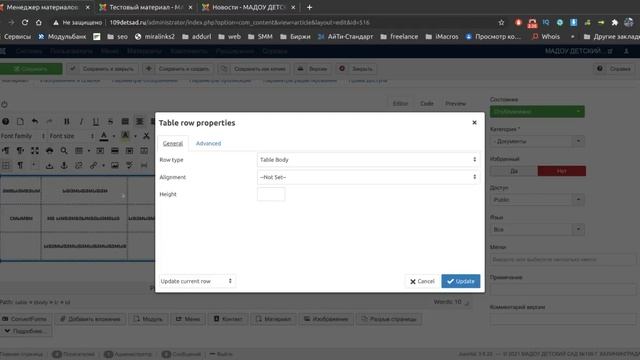Click the search magnifier in editor toolbar
640x360 pixels.
click(64, 151)
